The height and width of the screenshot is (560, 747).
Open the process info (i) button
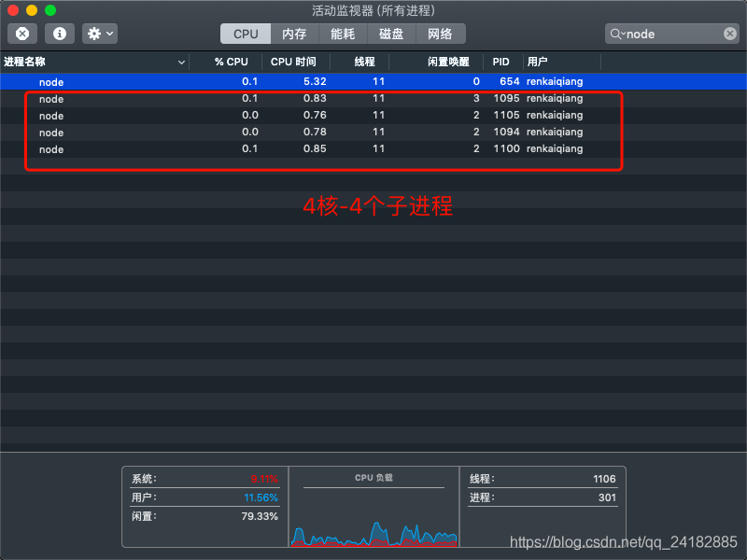[60, 34]
